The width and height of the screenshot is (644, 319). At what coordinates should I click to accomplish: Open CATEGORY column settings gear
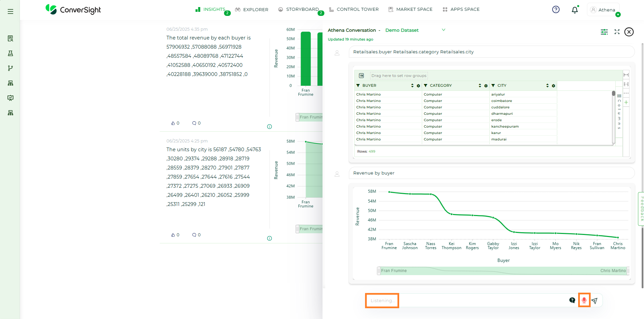coord(486,86)
